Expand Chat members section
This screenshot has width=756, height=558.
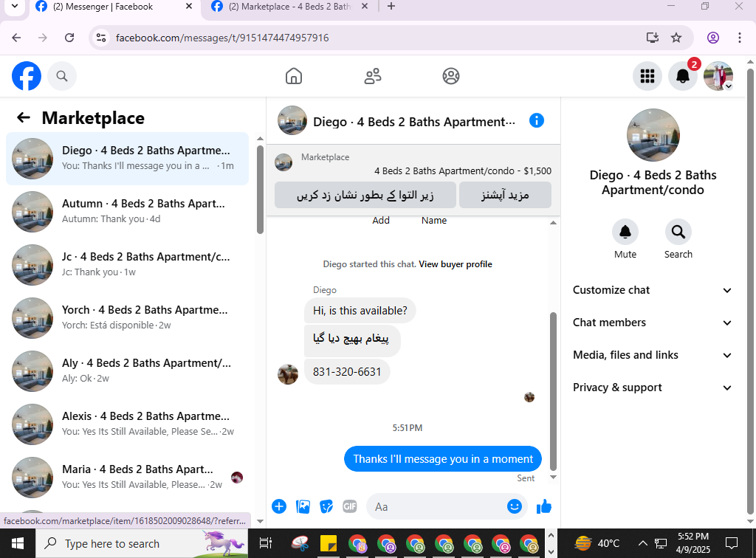coord(652,323)
